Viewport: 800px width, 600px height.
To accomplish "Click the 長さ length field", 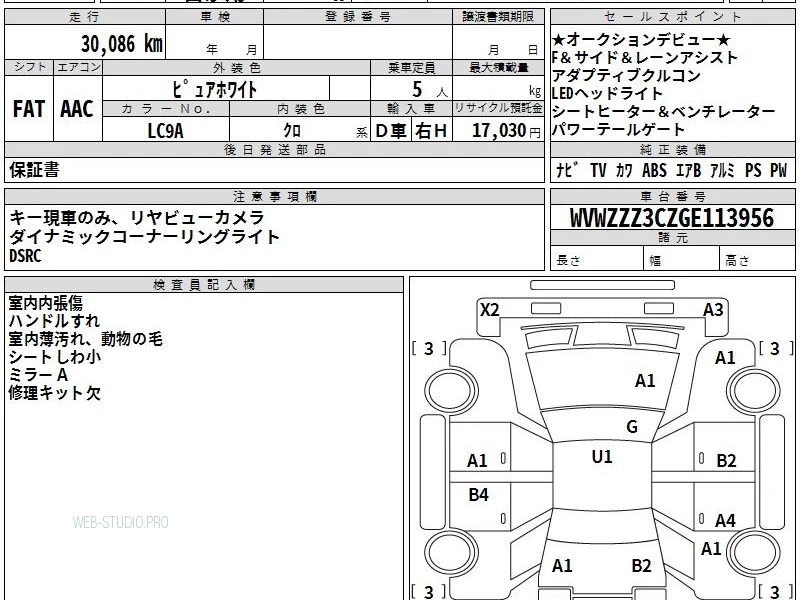I will click(x=597, y=260).
